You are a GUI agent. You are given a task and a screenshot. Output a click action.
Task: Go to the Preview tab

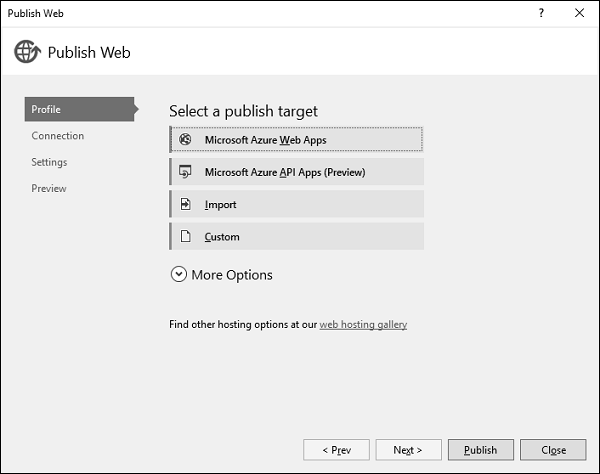point(49,188)
